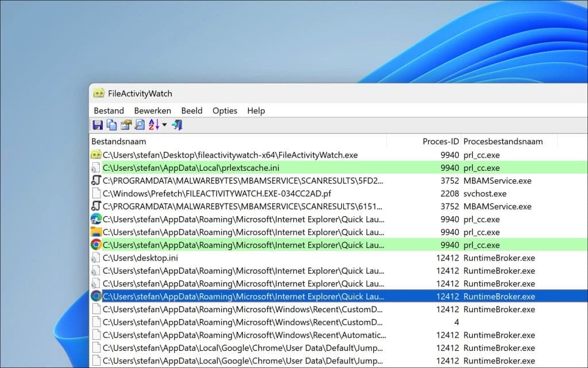Click the process ID value 4
Viewport: 588px width, 368px height.
click(x=457, y=322)
